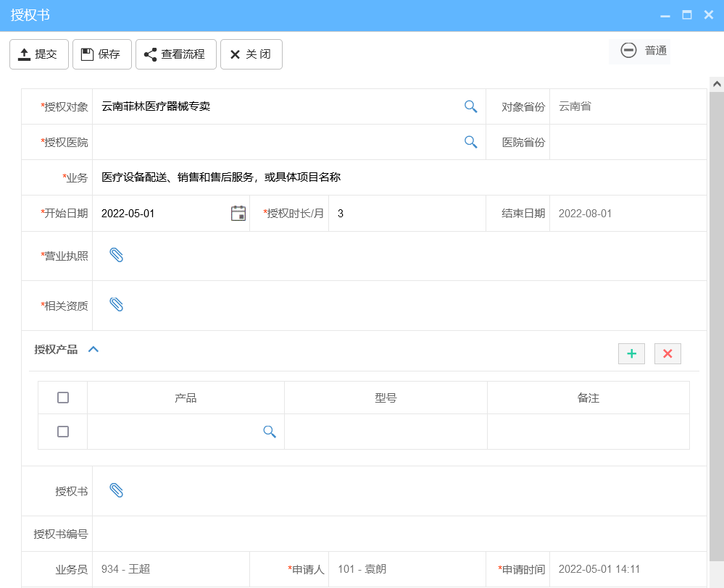Delete selected 授权产品 rows
This screenshot has height=588, width=724.
click(x=667, y=353)
